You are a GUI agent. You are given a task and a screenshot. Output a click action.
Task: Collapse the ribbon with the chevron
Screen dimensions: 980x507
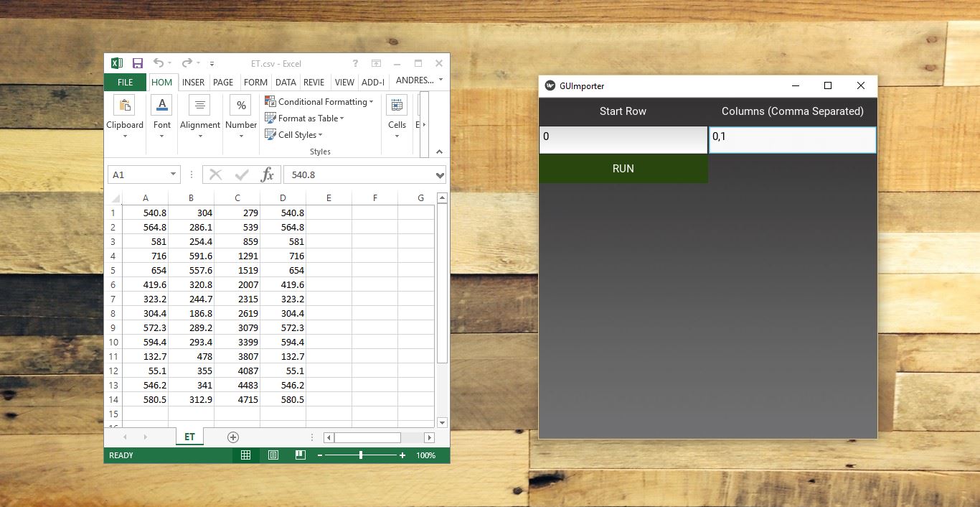pos(439,152)
